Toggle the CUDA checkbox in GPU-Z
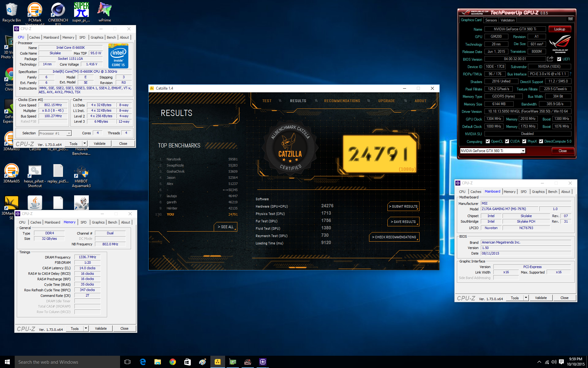 507,141
